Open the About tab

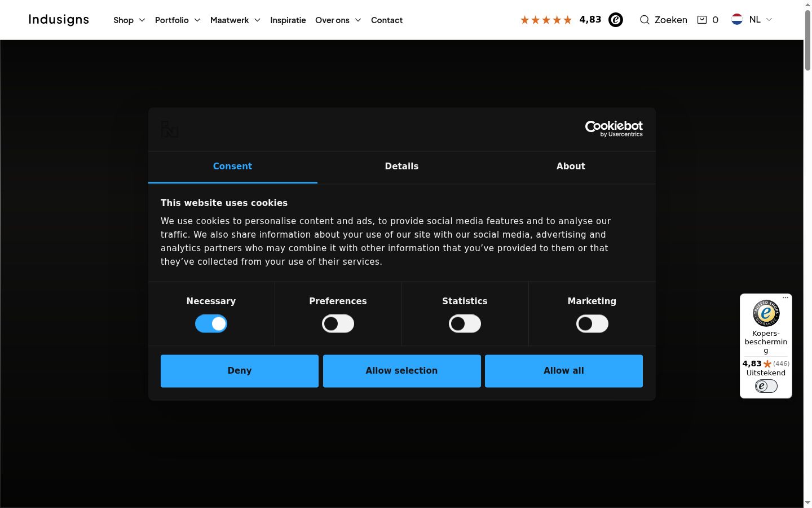(x=571, y=167)
